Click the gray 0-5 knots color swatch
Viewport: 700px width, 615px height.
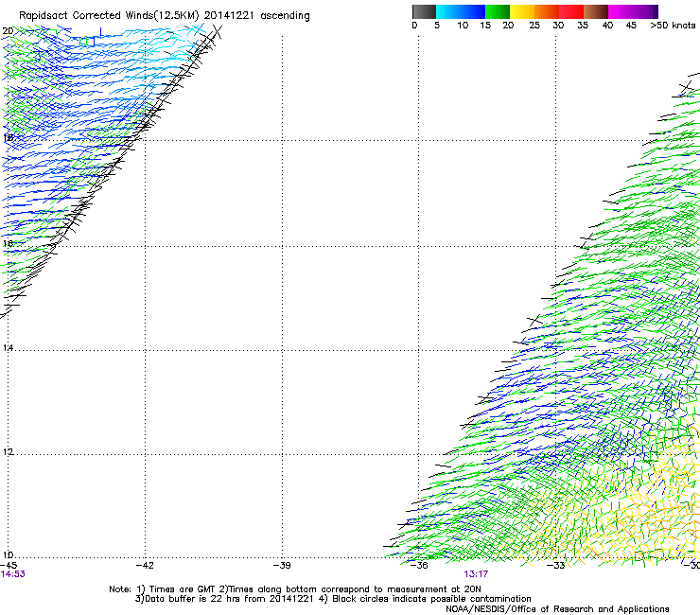(x=424, y=11)
